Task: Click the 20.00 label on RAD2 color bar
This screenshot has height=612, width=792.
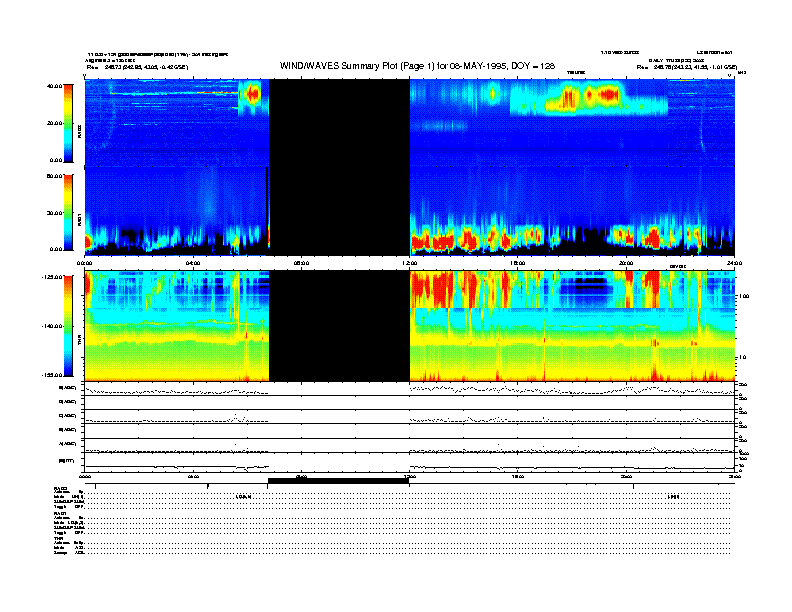Action: (55, 123)
